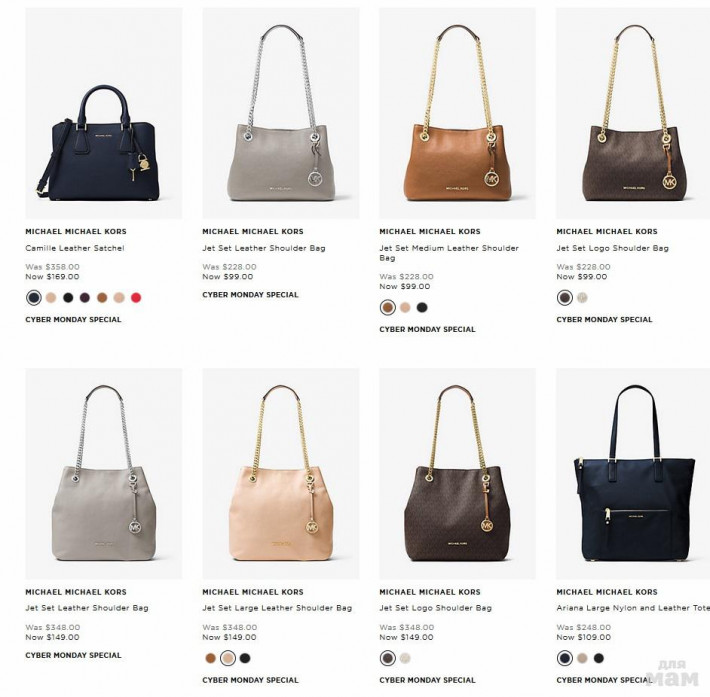Pick the brown swatch under Camille Leather Satchel
Viewport: 710px width, 697px height.
pos(102,298)
